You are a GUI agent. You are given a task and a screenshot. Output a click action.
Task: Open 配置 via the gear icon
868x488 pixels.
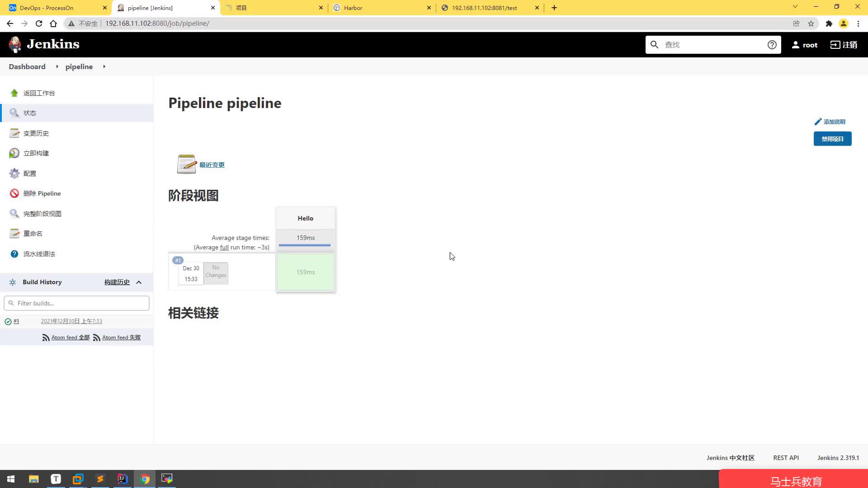point(14,174)
